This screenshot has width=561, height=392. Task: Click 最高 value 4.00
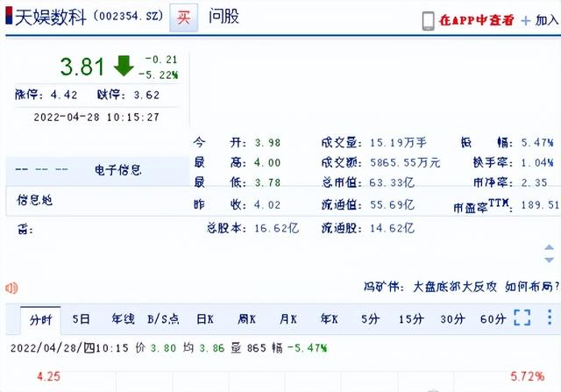(x=267, y=163)
